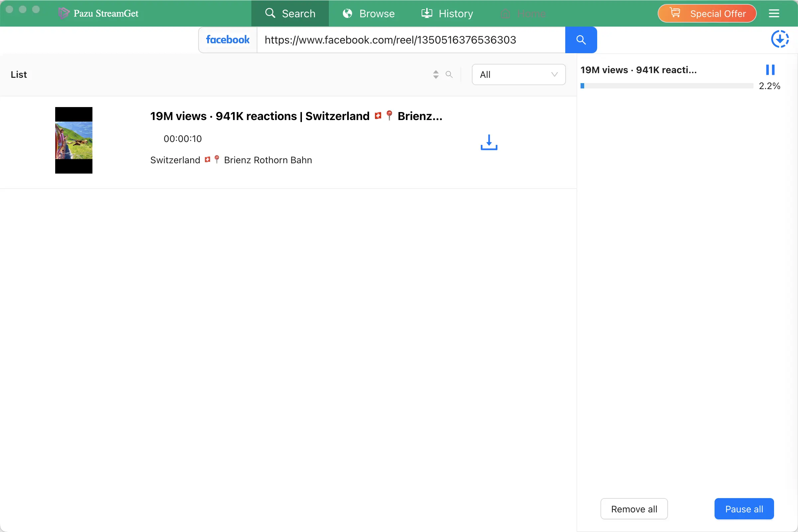Click the Facebook reel URL field

click(x=411, y=40)
